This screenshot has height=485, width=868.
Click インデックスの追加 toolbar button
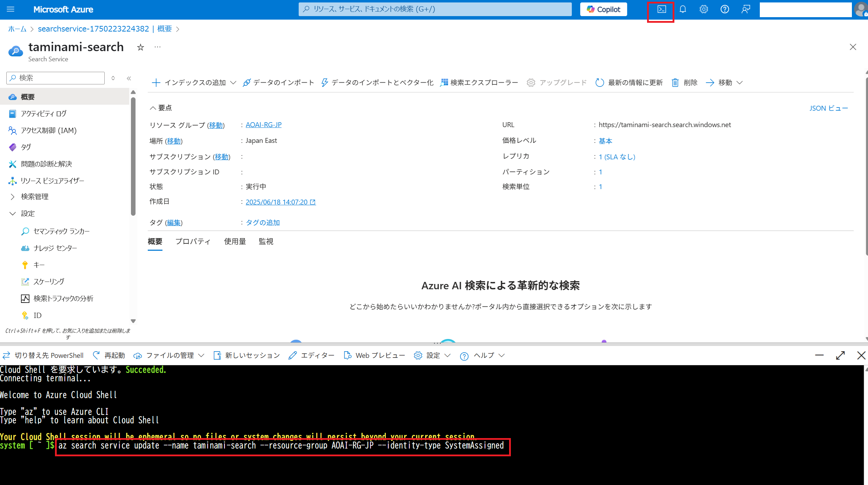click(189, 83)
